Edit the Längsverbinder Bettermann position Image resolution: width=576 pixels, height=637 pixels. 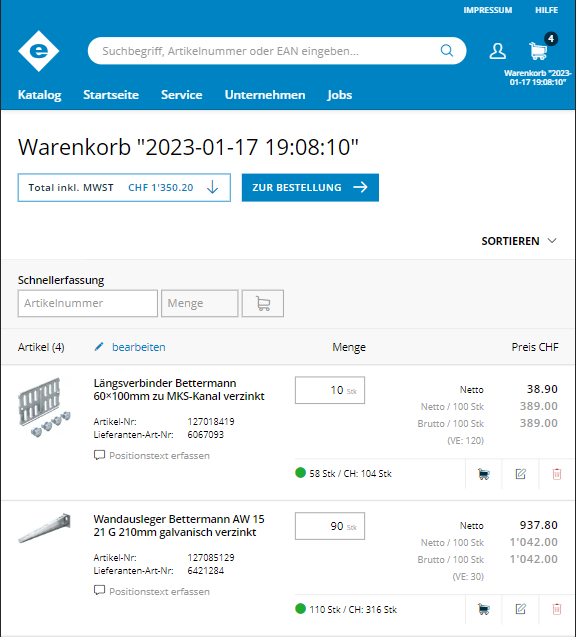(x=520, y=474)
